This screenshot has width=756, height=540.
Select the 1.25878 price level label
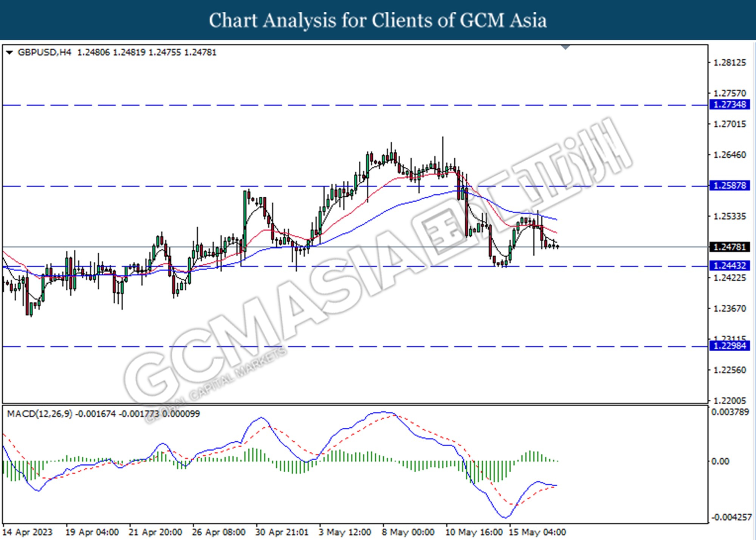[x=730, y=186]
